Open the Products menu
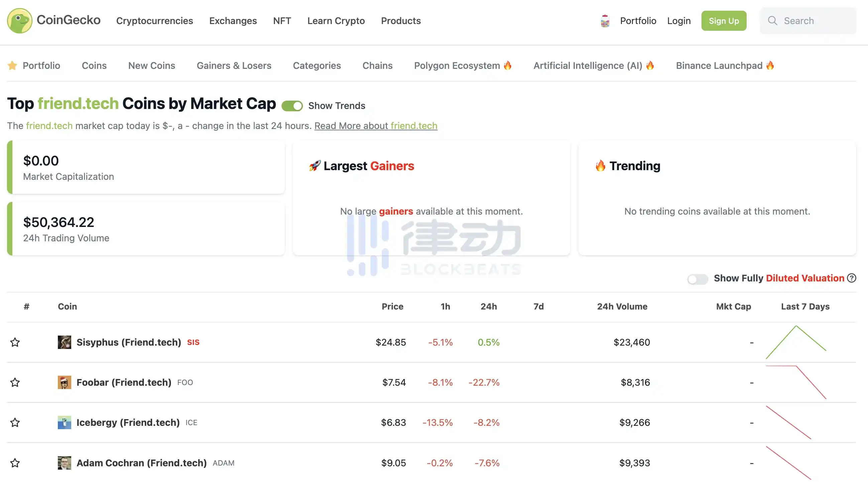The height and width of the screenshot is (490, 868). click(401, 21)
